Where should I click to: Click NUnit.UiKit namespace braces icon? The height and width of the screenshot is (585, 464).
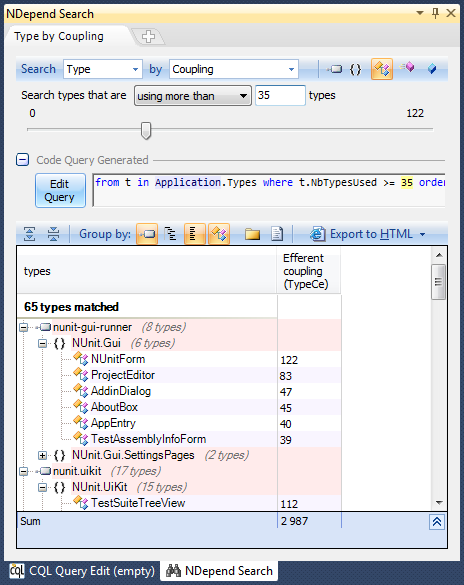coord(59,487)
